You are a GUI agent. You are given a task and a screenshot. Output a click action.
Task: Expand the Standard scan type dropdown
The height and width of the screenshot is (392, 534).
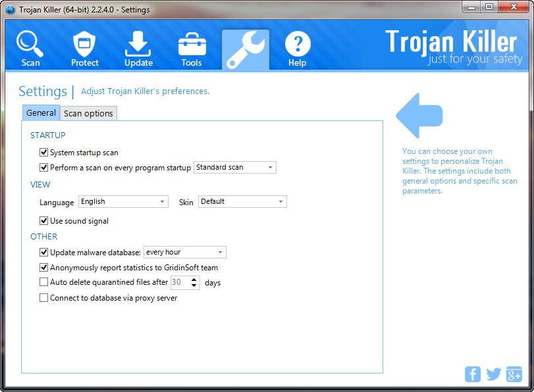[x=235, y=168]
